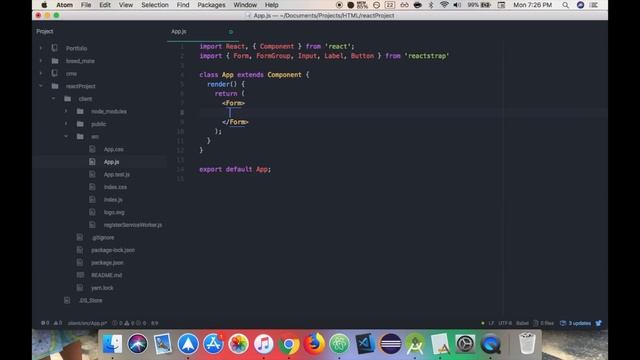This screenshot has width=640, height=360.
Task: Open Google Chrome from the dock
Action: 289,344
